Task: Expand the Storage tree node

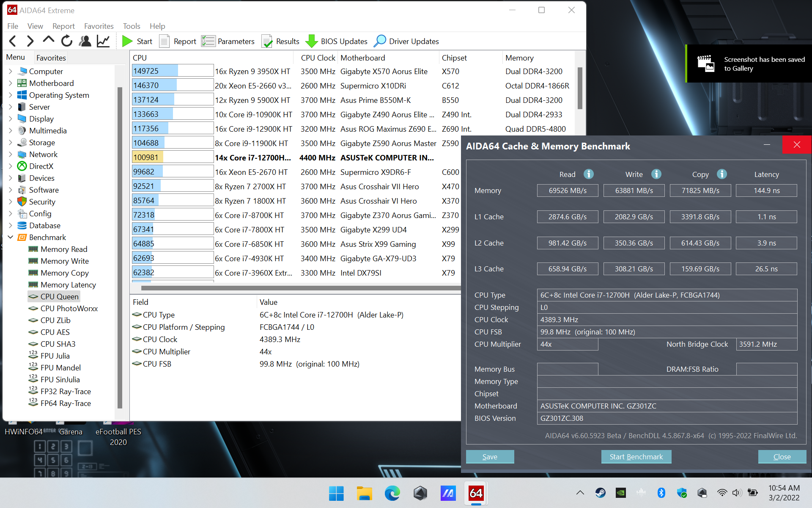Action: pos(11,142)
